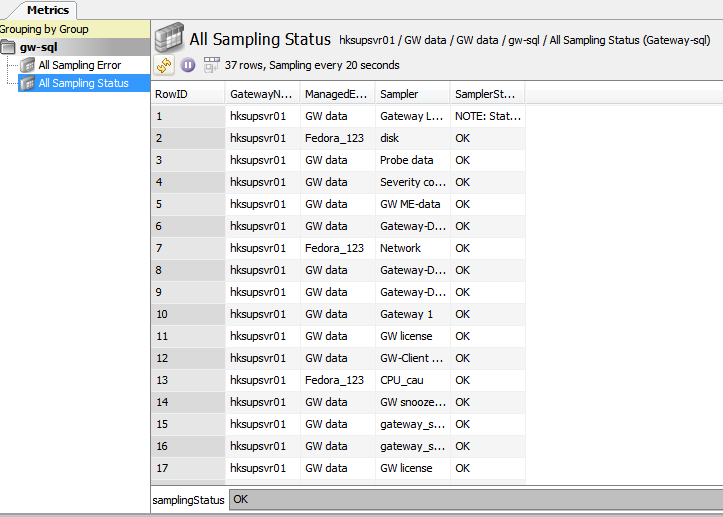This screenshot has height=517, width=723.
Task: Click 'Gateway-D...' sampler in row 8
Action: [x=413, y=270]
